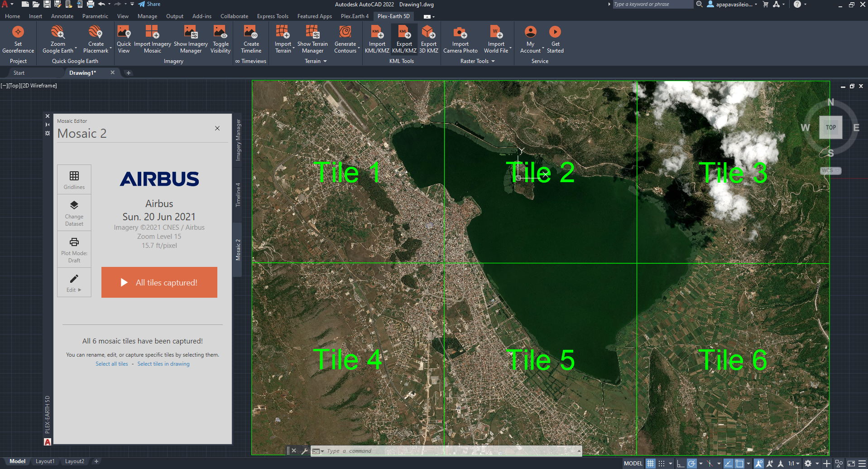Click Change Dataset in Mosaic Editor
This screenshot has height=469, width=868.
[x=74, y=213]
